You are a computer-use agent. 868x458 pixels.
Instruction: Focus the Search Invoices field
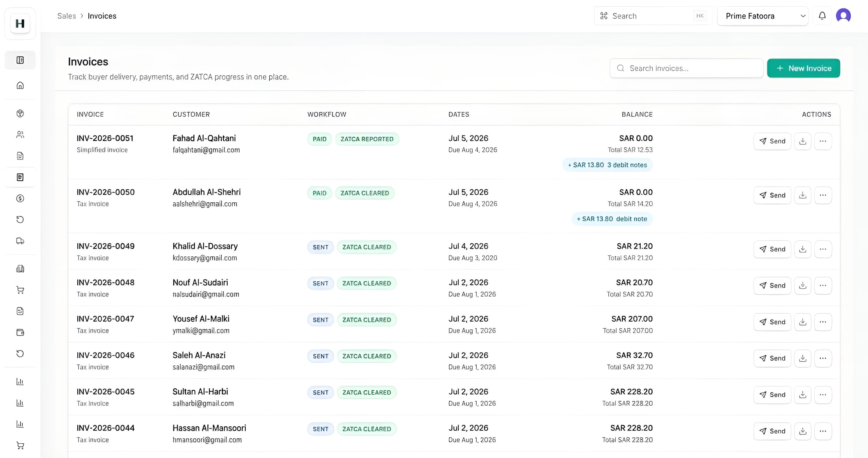coord(686,68)
